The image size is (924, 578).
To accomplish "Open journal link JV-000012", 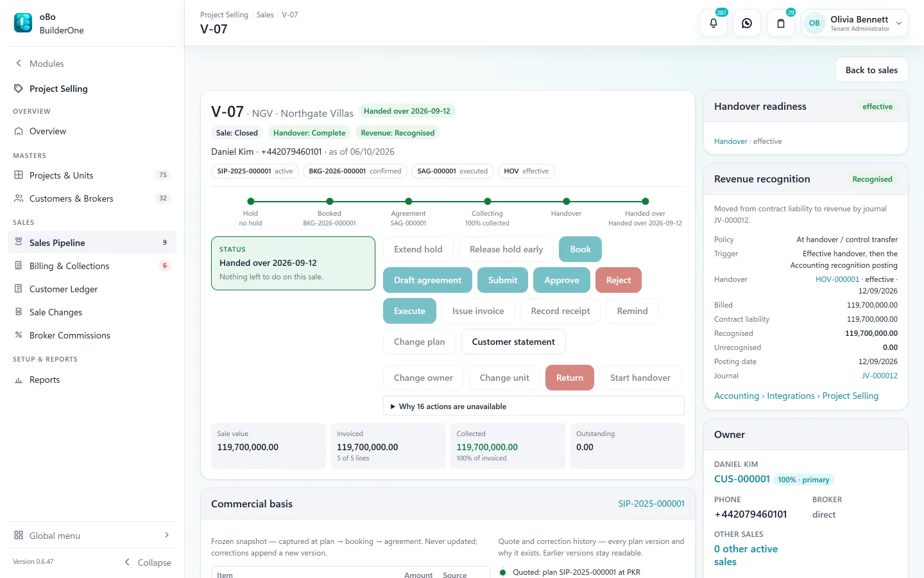I will [x=880, y=376].
